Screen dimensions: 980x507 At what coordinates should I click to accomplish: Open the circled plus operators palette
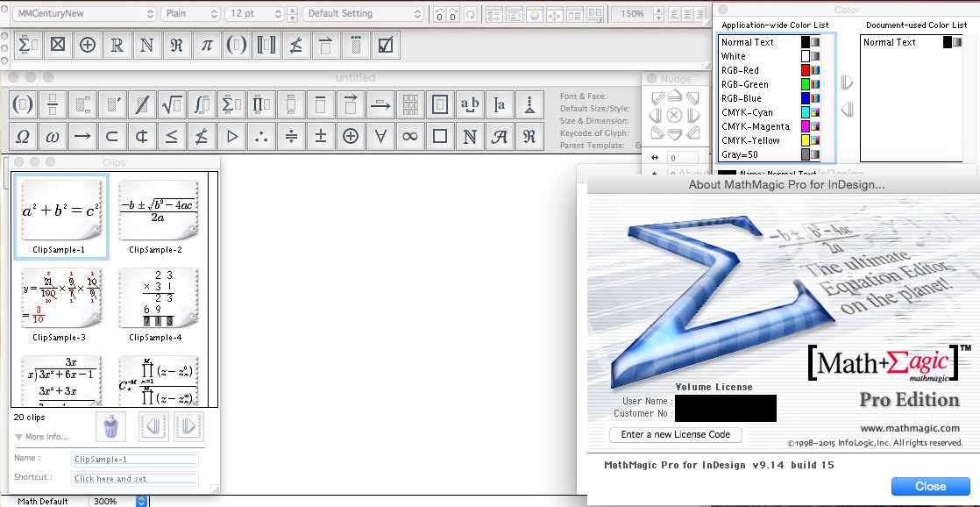coord(351,136)
